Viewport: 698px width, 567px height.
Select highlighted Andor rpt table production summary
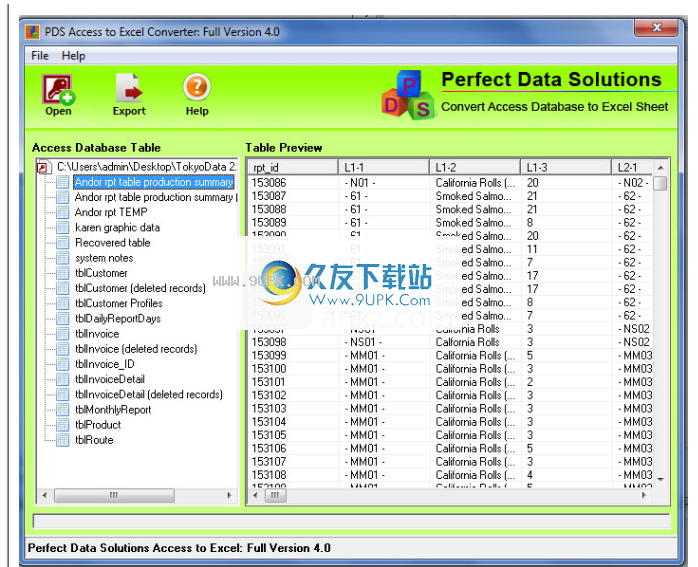pos(154,182)
